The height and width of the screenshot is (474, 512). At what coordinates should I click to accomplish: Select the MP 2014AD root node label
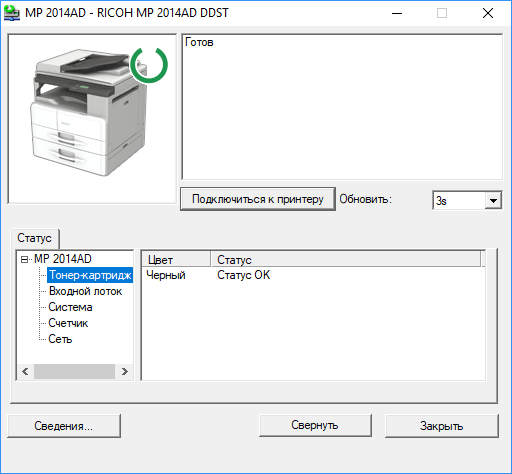[63, 259]
